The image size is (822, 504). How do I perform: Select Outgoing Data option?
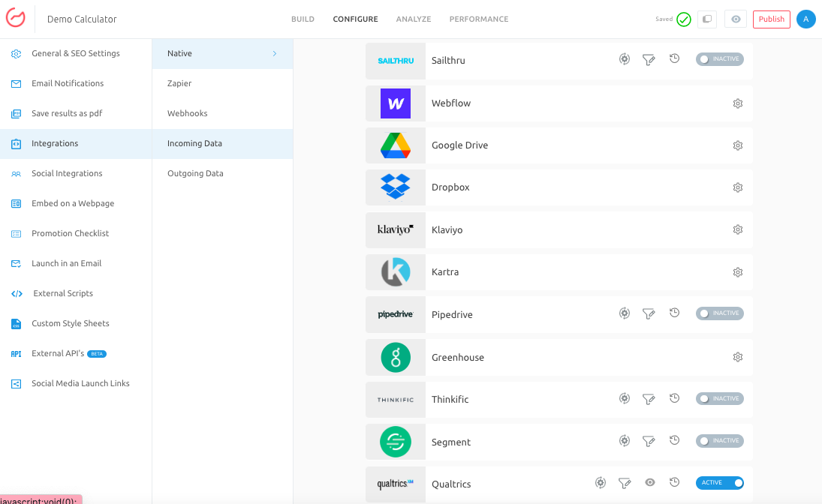(x=222, y=173)
